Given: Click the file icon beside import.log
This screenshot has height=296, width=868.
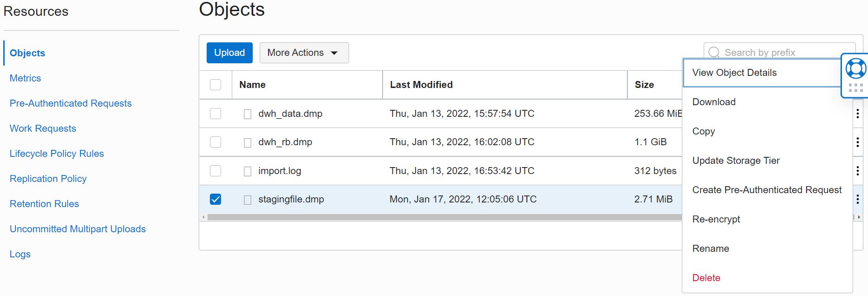Looking at the screenshot, I should (248, 171).
